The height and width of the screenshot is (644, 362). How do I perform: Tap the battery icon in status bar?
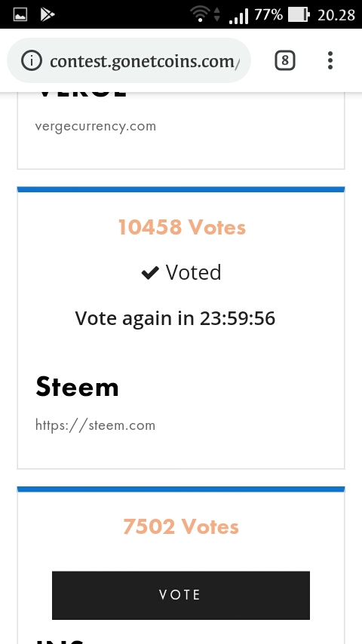tap(299, 15)
